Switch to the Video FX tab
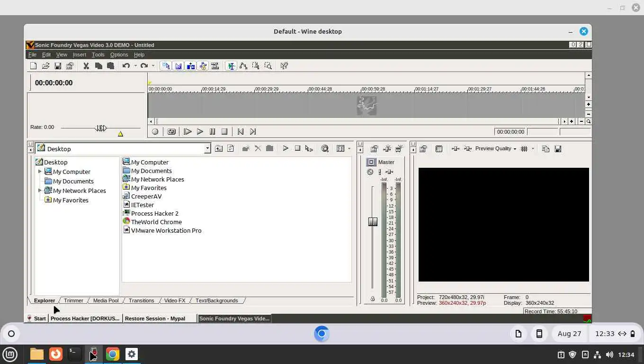The height and width of the screenshot is (364, 644). (175, 300)
